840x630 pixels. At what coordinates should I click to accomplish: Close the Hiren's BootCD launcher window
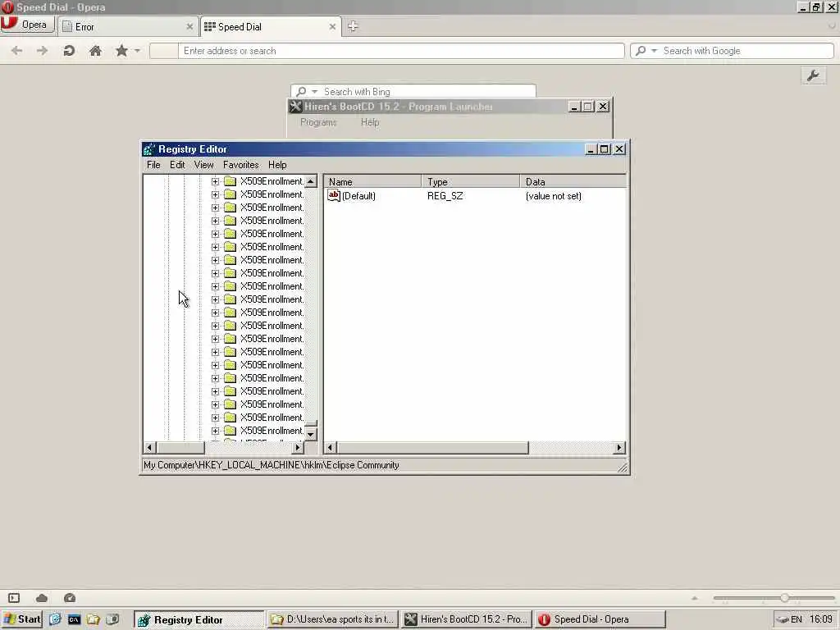tap(603, 107)
